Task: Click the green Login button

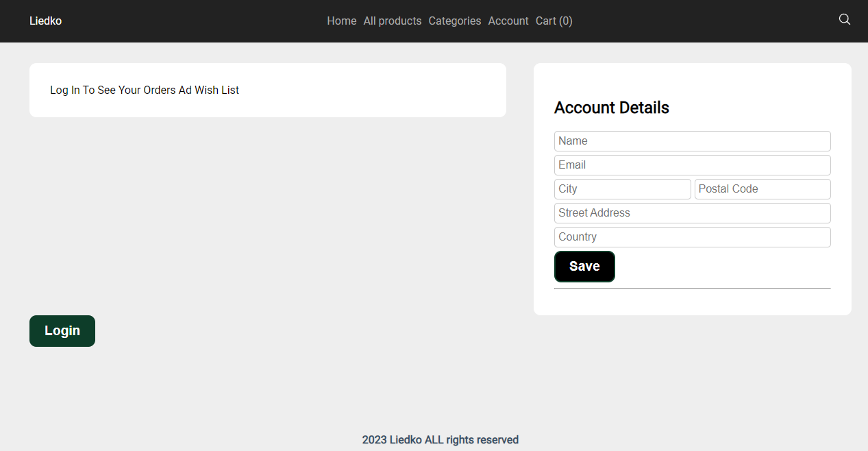Action: (62, 331)
